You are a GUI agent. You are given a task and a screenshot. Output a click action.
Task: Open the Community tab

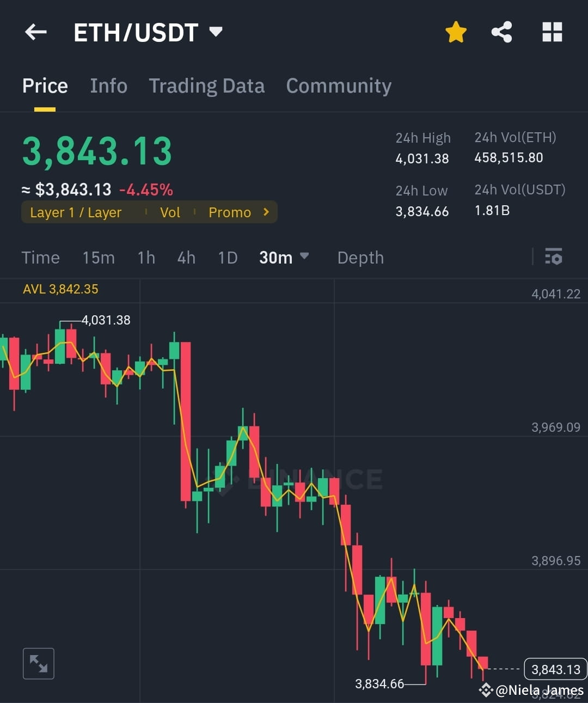point(339,85)
